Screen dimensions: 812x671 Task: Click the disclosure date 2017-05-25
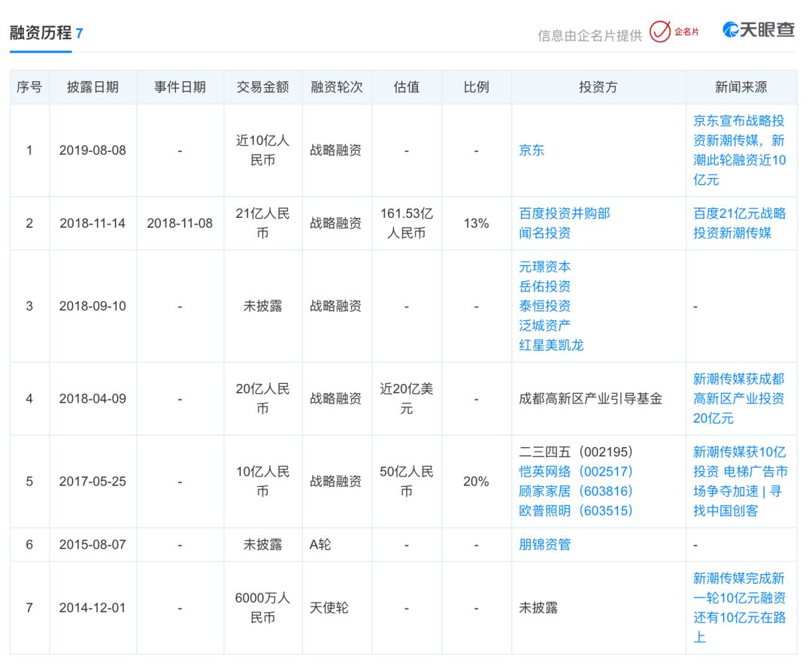tap(92, 481)
